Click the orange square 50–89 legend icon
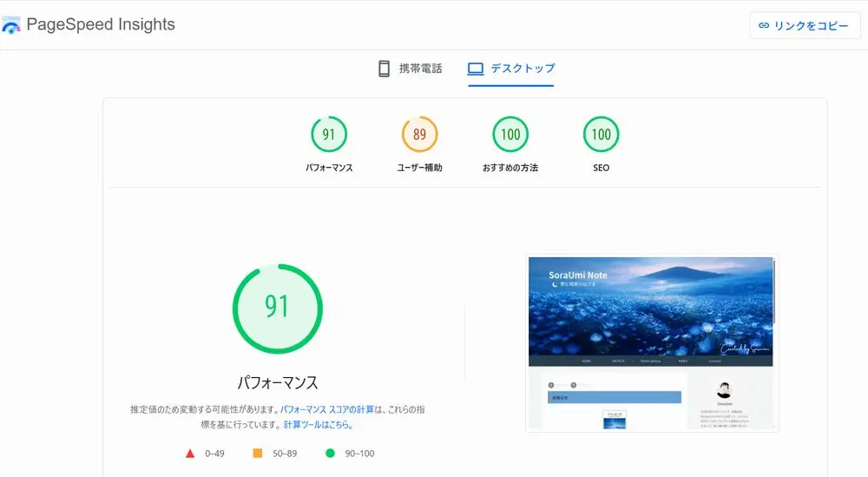Screen dimensions: 868x477 (x=258, y=454)
